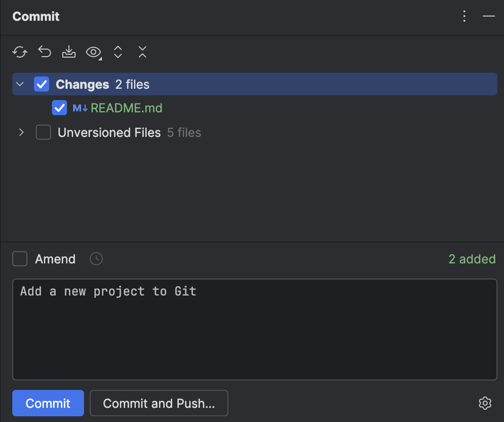Open commit options via gear icon

485,403
